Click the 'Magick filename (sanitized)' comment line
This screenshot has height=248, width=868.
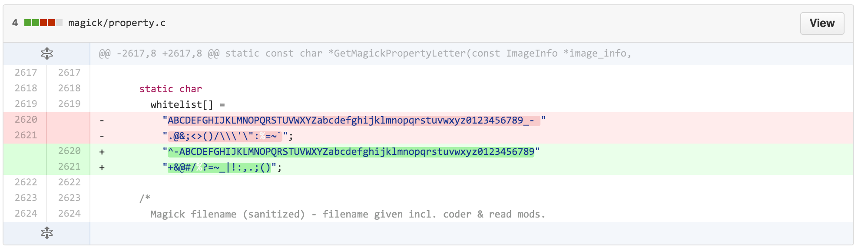pos(348,214)
